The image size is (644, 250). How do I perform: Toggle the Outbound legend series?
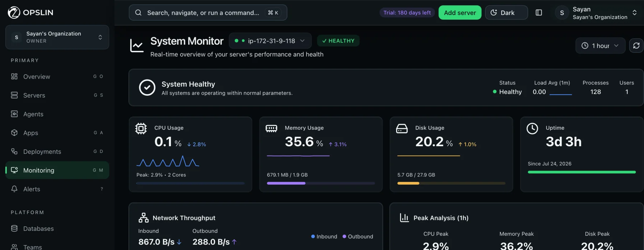358,236
